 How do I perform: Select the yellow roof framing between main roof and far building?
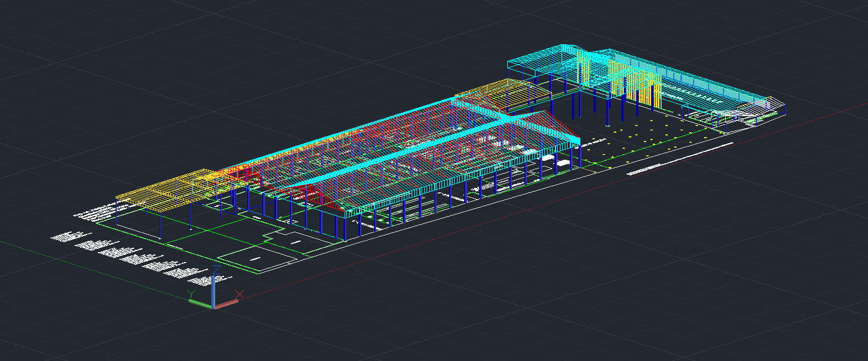coord(502,95)
